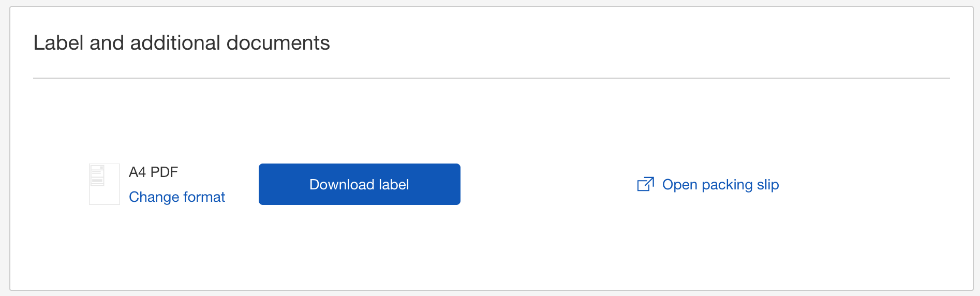Open the packing slip link text
The image size is (980, 296).
click(720, 185)
